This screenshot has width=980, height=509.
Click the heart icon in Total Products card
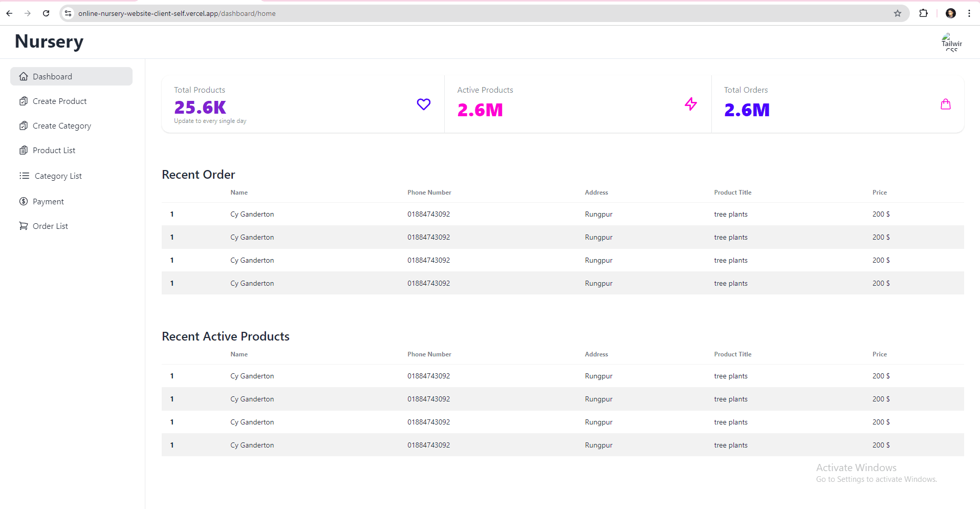tap(423, 104)
